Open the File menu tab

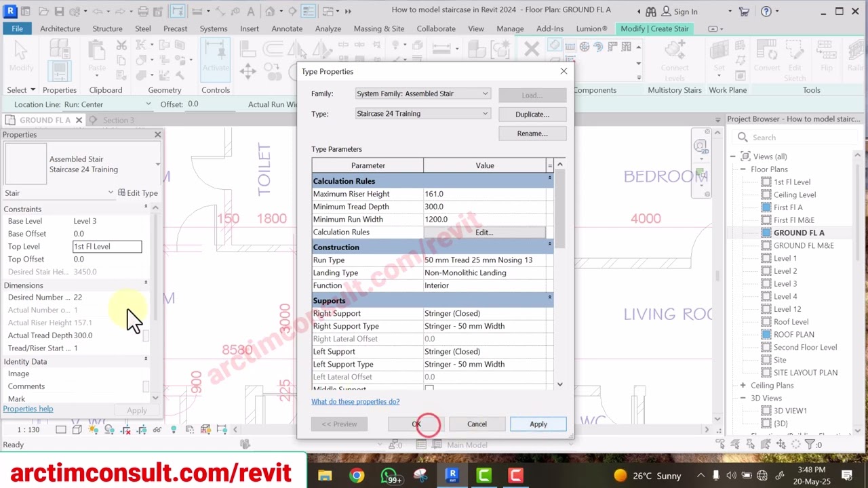(x=17, y=28)
